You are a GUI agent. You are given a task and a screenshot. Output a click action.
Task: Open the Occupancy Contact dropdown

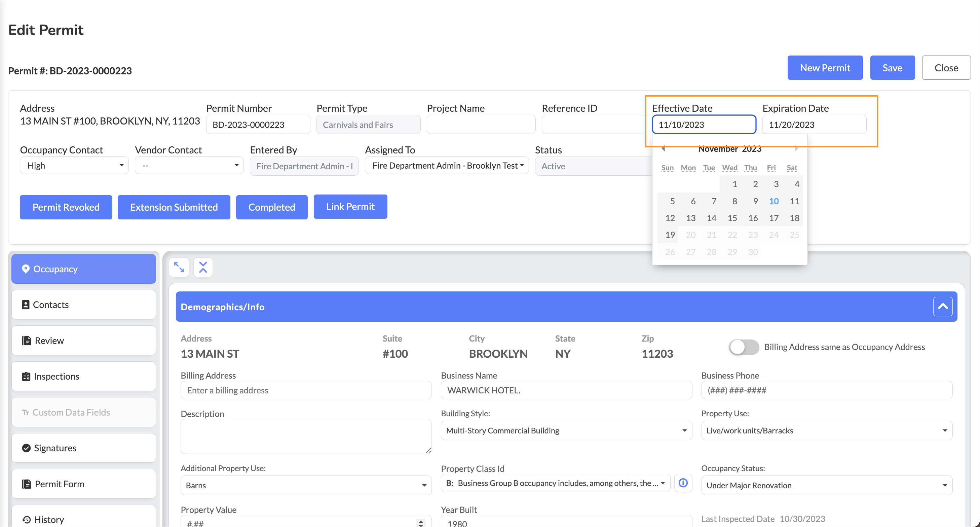click(x=74, y=166)
